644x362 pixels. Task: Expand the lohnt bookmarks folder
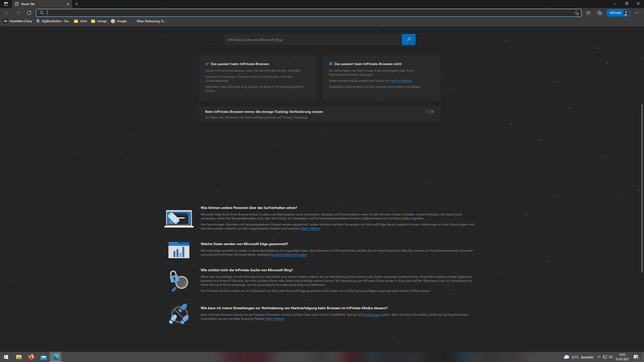[x=80, y=21]
